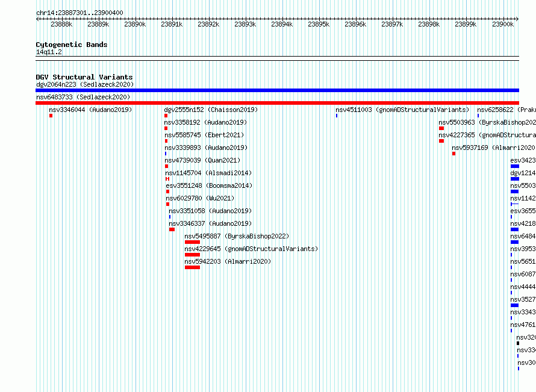Open variant nsv6483733 (Sedlazeck2020)

(83, 97)
